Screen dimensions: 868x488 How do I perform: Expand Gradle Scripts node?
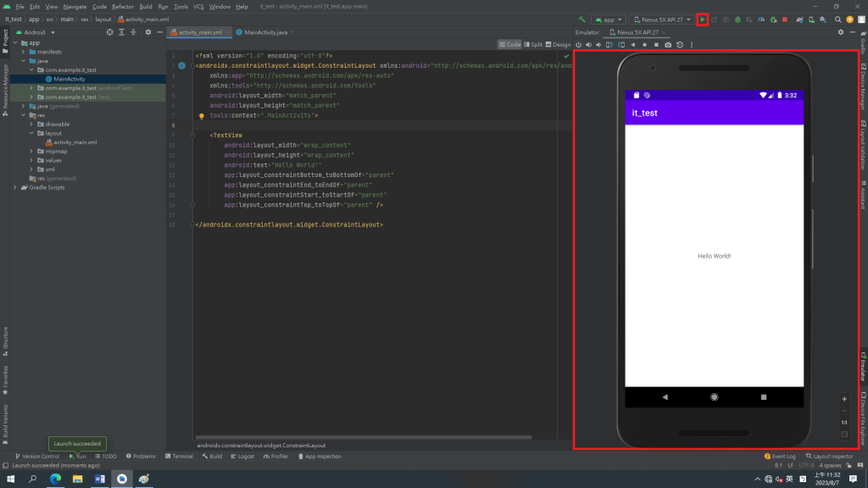(x=15, y=187)
